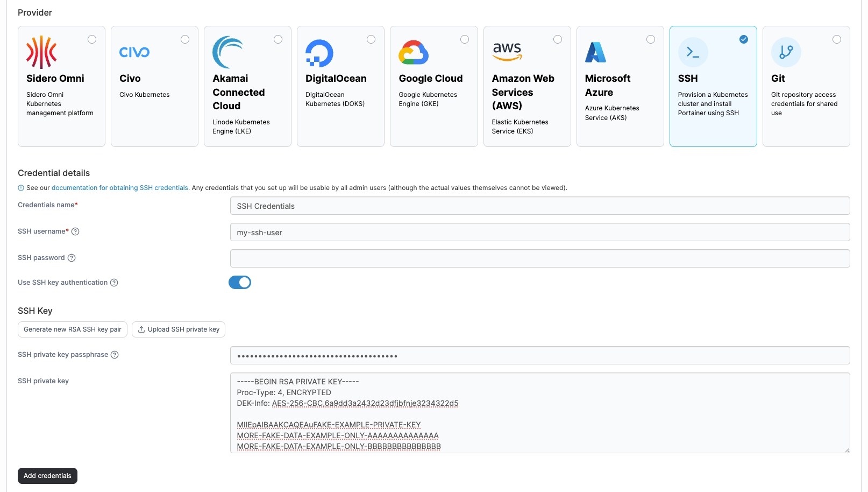Disable the Use SSH key authentication toggle

pyautogui.click(x=240, y=283)
